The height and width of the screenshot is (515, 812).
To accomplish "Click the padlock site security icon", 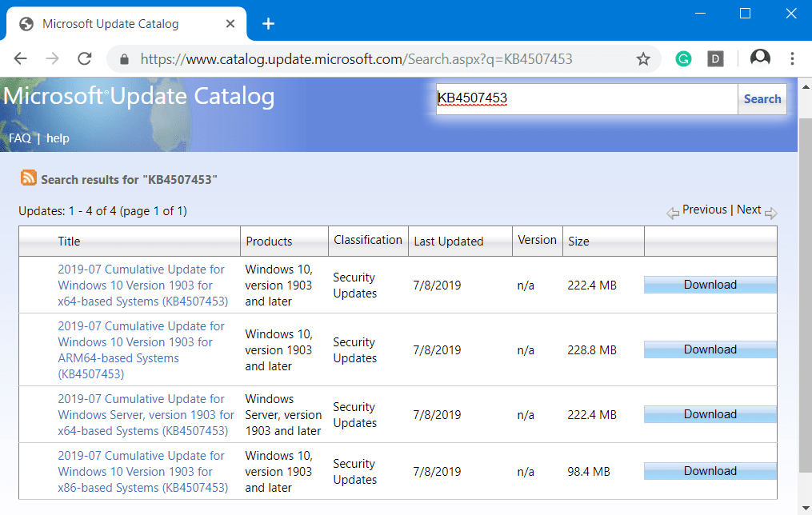I will tap(124, 59).
